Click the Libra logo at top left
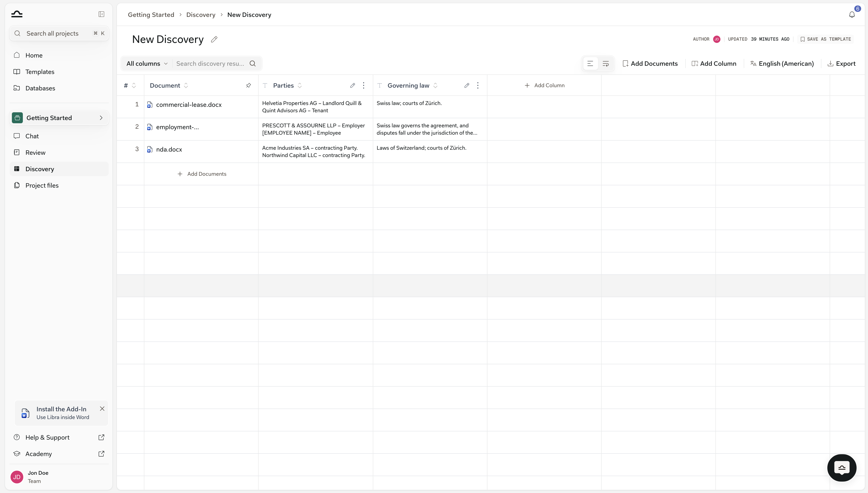 click(17, 14)
